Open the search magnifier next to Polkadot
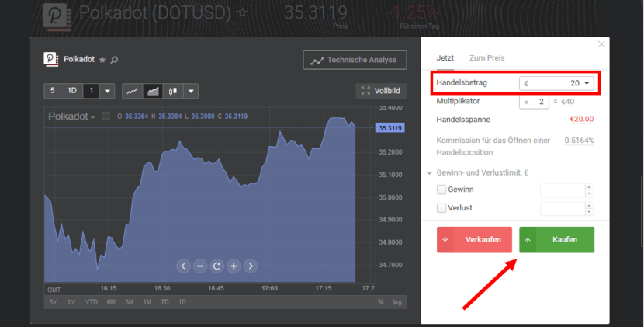644x327 pixels. pyautogui.click(x=114, y=60)
